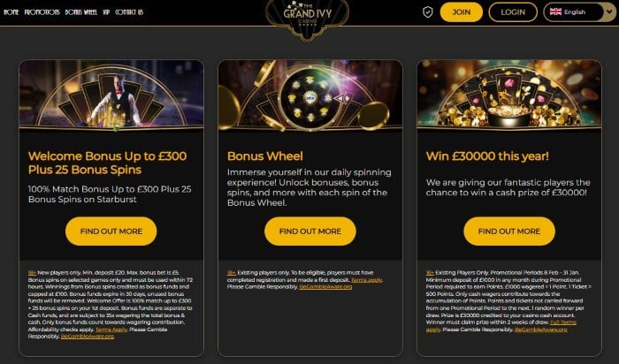Click the Login button

pos(513,12)
